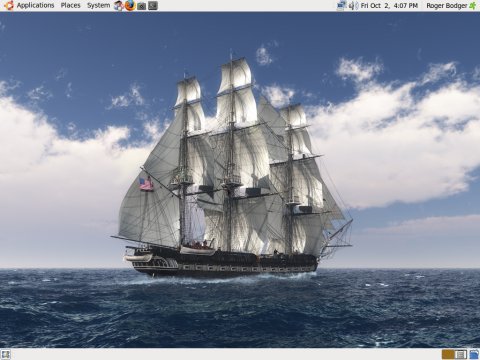480x360 pixels.
Task: Open the Roger Bodger user menu
Action: 447,5
